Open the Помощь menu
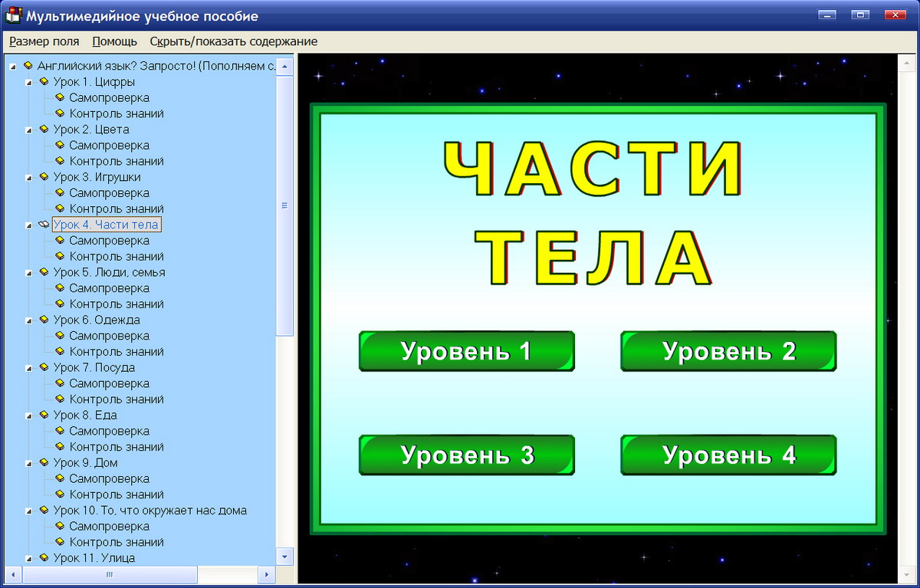 point(114,41)
